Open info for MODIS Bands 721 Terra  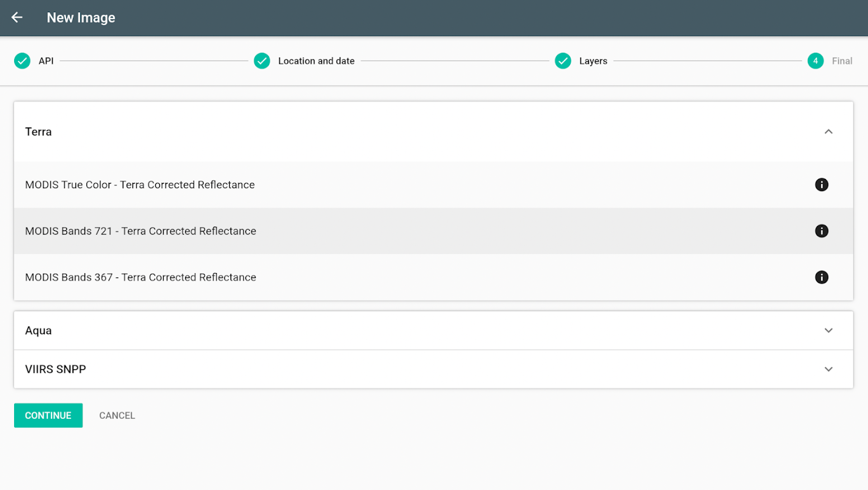coord(821,231)
